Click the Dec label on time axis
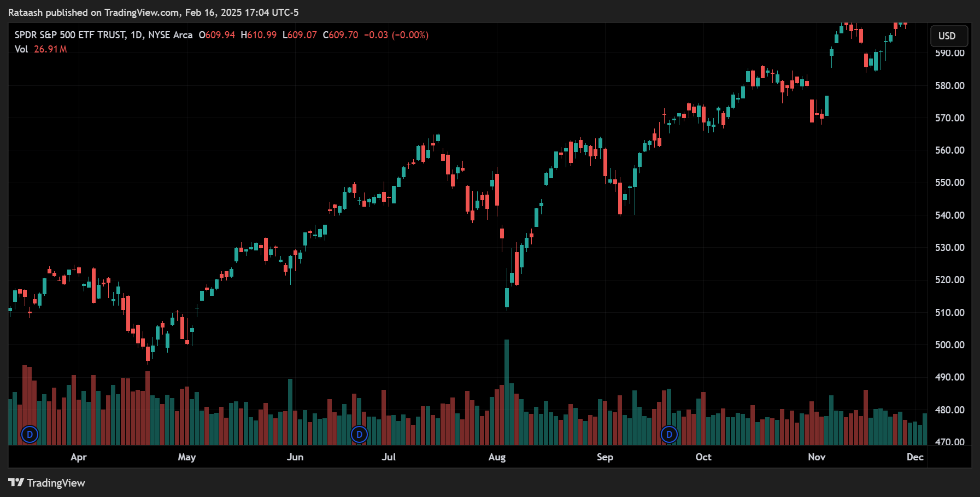Screen dimensions: 980x497 [x=915, y=457]
